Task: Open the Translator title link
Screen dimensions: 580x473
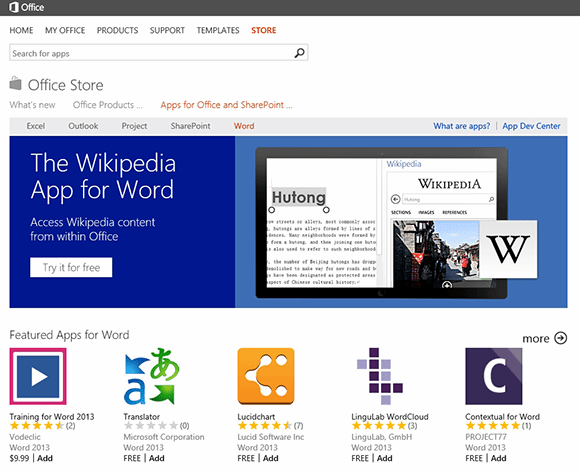Action: (x=142, y=416)
